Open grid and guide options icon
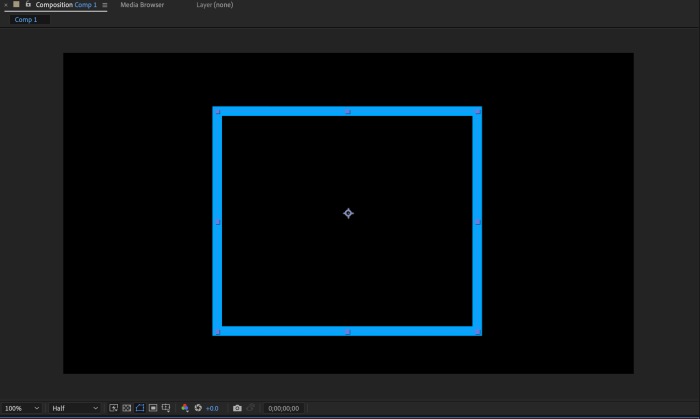 [x=166, y=408]
